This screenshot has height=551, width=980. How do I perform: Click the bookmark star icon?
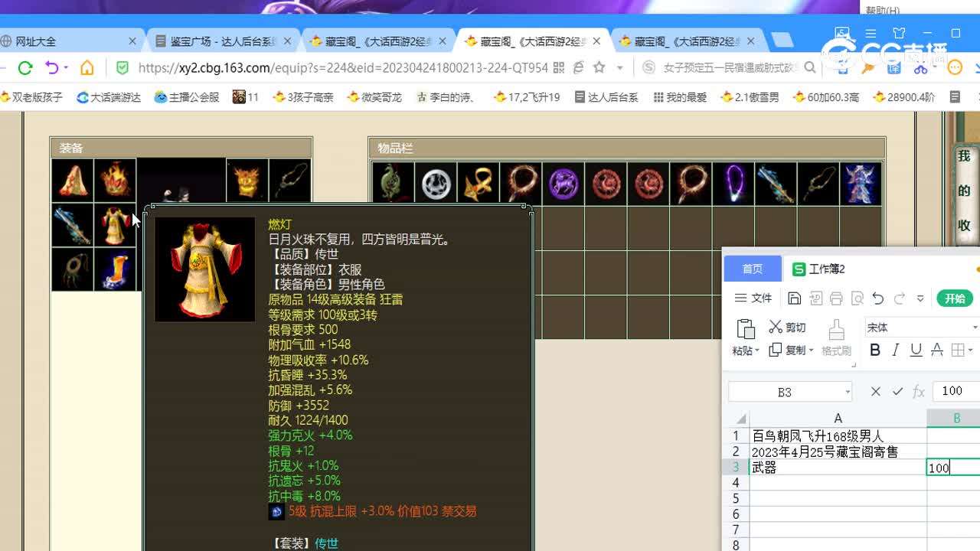pyautogui.click(x=599, y=68)
